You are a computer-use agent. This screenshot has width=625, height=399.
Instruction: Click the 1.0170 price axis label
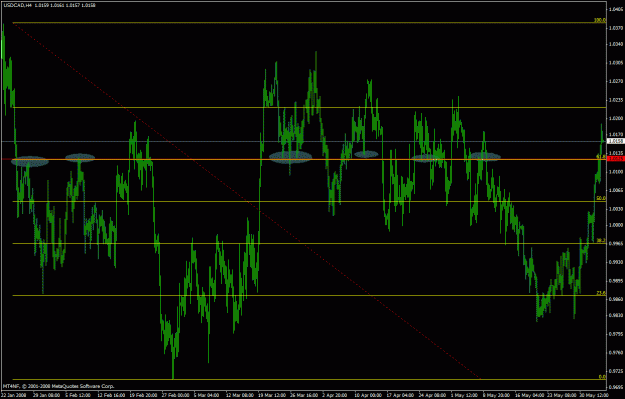click(616, 134)
